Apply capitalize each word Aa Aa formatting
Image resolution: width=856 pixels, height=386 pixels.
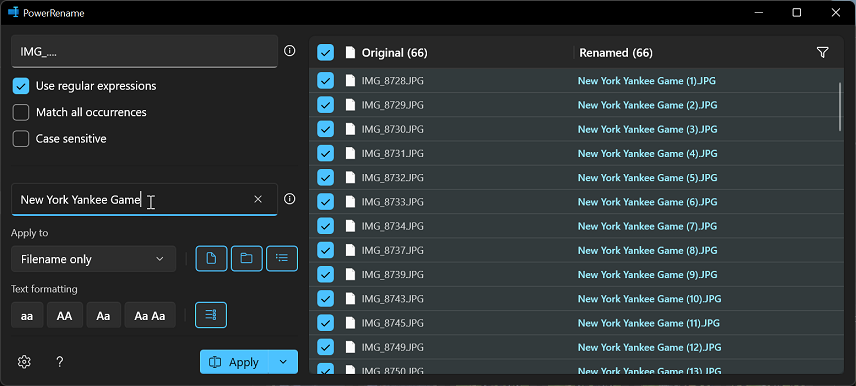pos(150,316)
